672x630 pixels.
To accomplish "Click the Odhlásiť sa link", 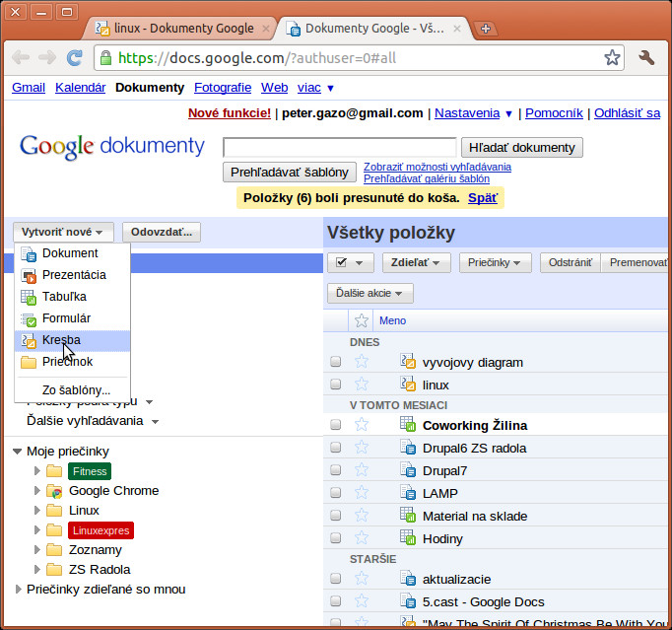I will (x=627, y=113).
